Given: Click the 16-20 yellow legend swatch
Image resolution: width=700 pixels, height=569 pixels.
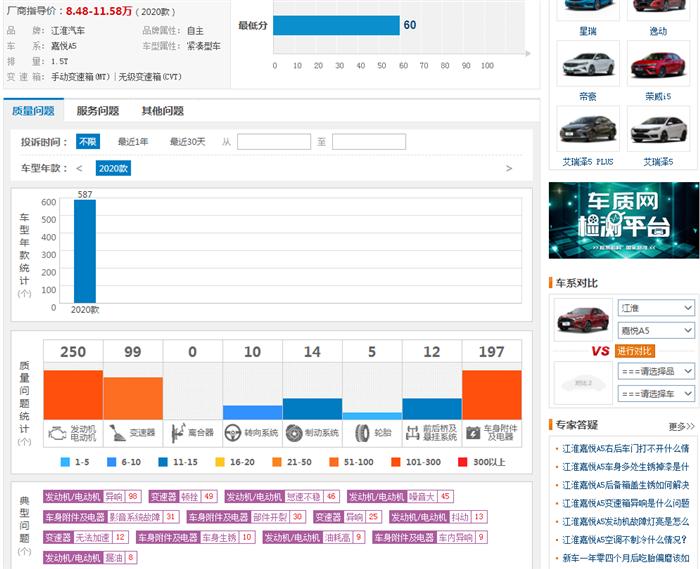Looking at the screenshot, I should [x=220, y=462].
